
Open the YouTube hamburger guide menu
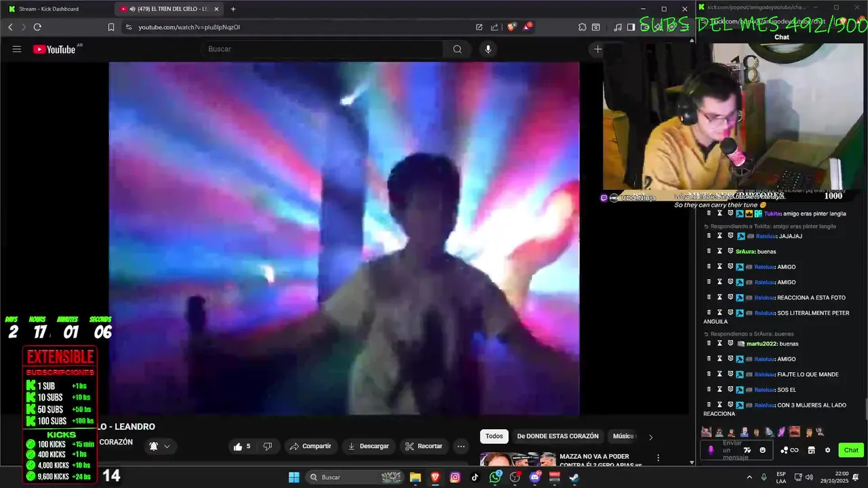pos(17,49)
